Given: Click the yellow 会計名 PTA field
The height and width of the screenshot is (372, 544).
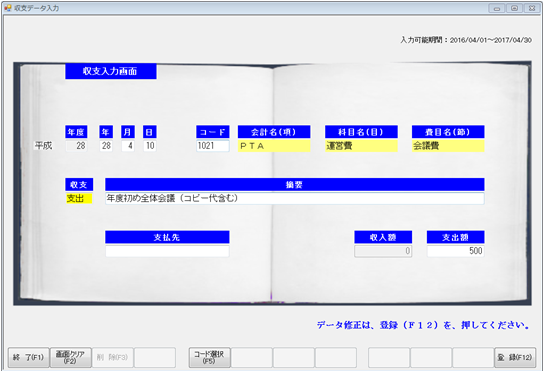Looking at the screenshot, I should [274, 146].
